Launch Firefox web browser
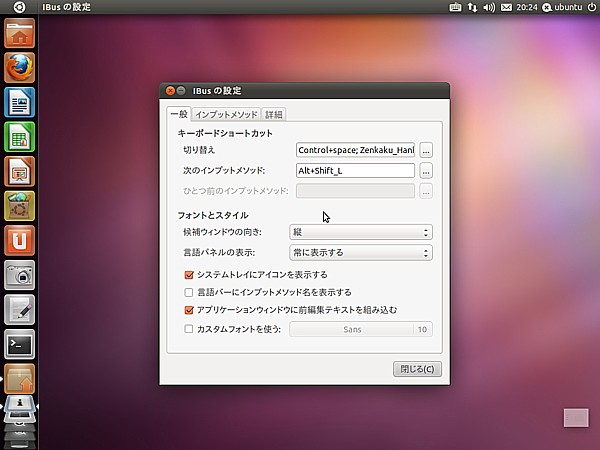Image resolution: width=600 pixels, height=450 pixels. [x=20, y=68]
